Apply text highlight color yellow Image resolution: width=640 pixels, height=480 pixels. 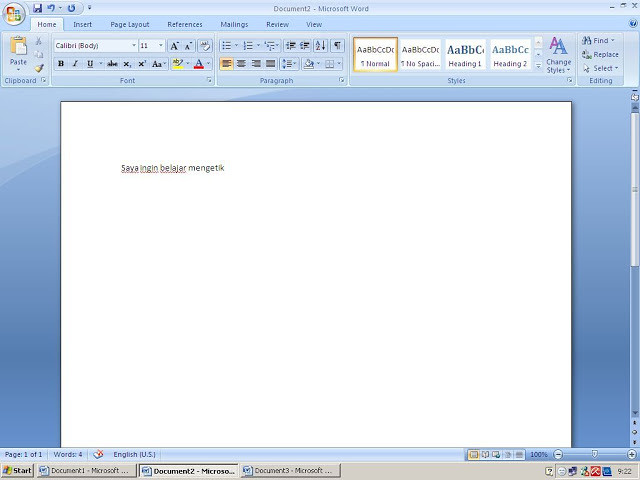click(x=178, y=64)
